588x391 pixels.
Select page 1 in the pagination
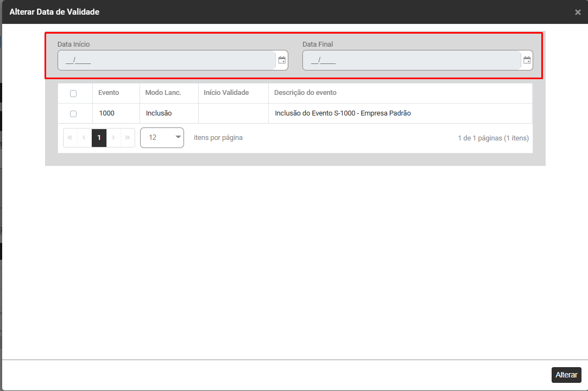click(99, 138)
